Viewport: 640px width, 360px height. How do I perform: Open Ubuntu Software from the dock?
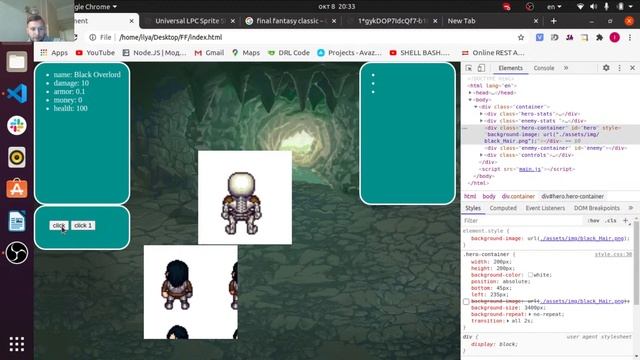(x=17, y=189)
